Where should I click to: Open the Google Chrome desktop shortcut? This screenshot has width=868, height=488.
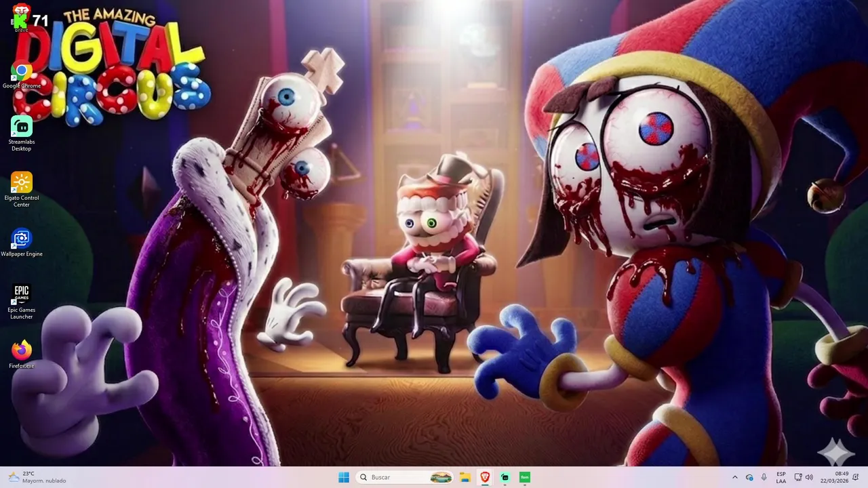[x=21, y=76]
